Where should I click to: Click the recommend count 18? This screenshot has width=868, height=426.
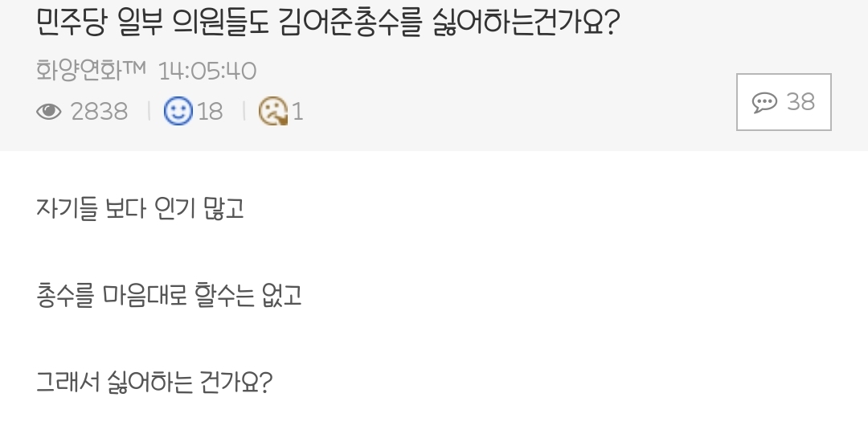[x=210, y=112]
